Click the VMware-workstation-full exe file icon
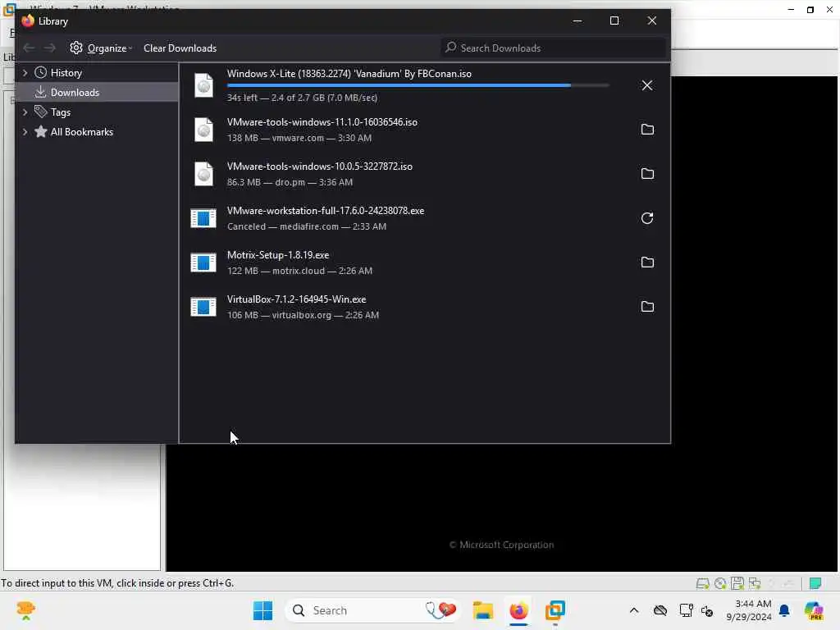 203,218
